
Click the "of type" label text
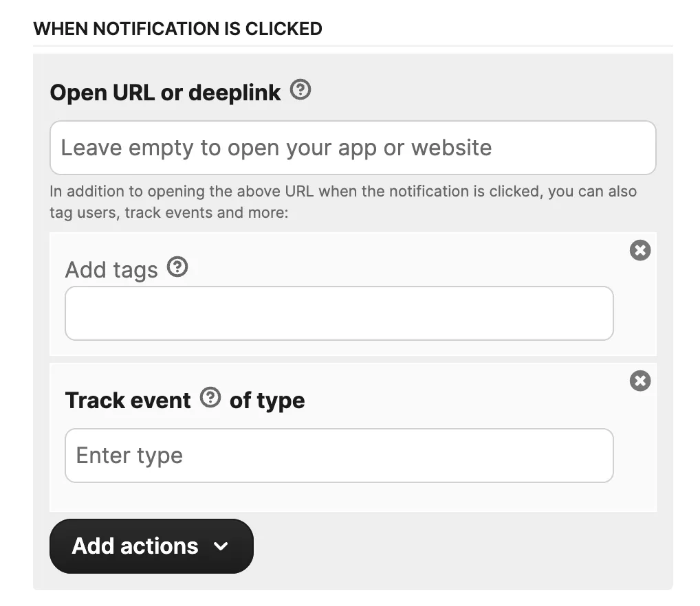coord(267,401)
